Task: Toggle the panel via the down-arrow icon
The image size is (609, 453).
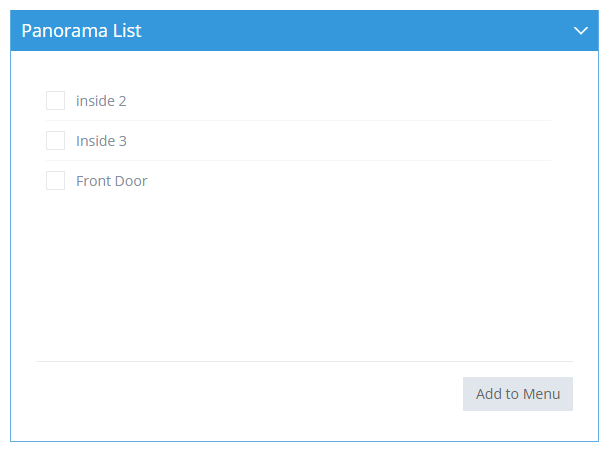Action: pos(581,31)
